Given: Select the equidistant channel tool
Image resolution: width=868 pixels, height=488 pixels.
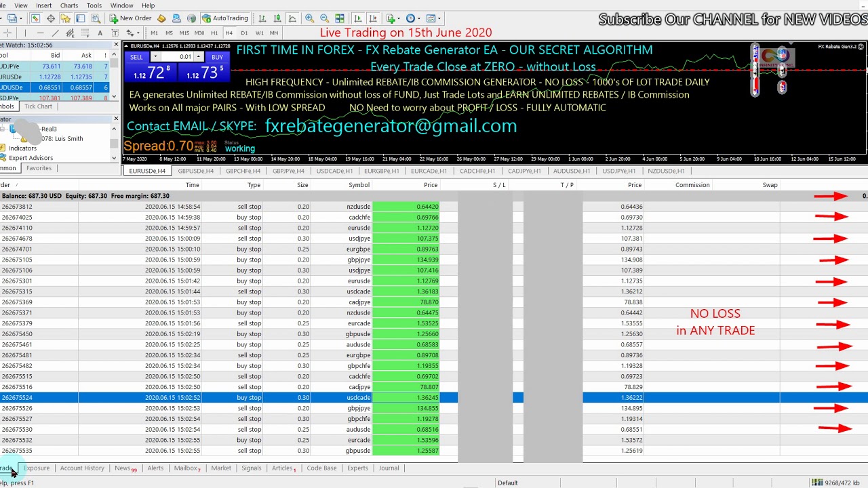Looking at the screenshot, I should pyautogui.click(x=70, y=33).
